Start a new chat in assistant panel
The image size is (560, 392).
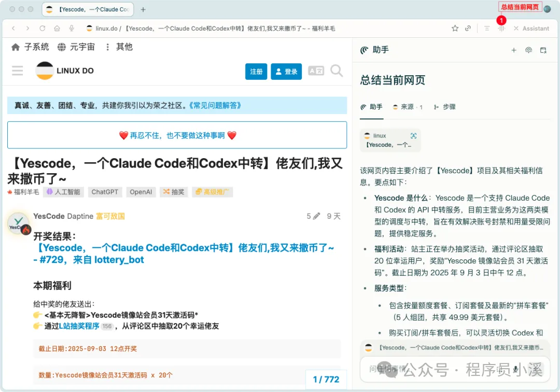(x=514, y=50)
